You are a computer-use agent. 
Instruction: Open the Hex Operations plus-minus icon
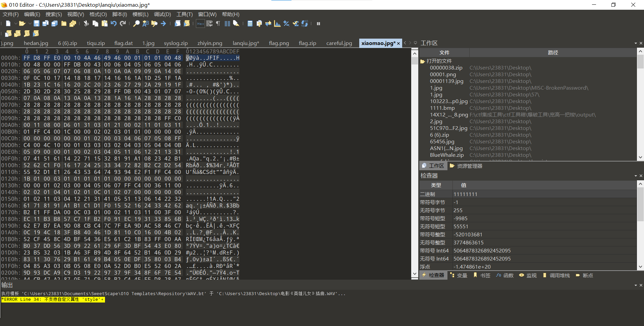(286, 24)
